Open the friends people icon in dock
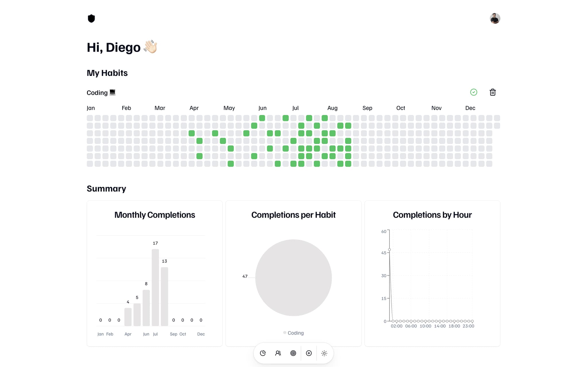This screenshot has width=588, height=367. (x=278, y=353)
